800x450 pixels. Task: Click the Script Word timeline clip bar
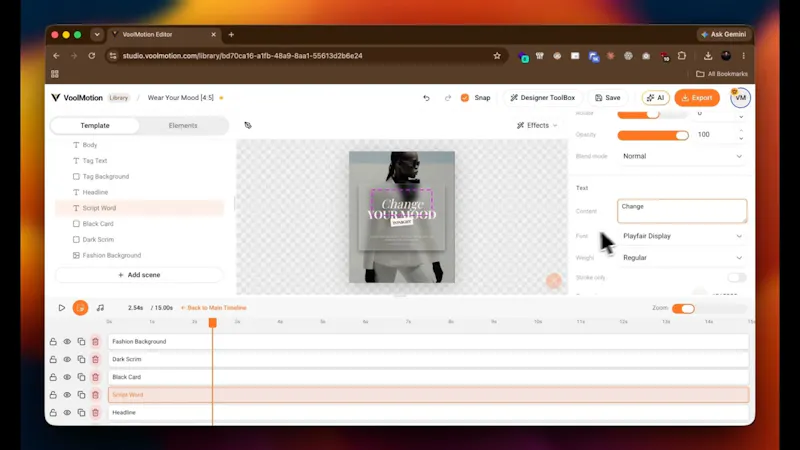point(429,395)
